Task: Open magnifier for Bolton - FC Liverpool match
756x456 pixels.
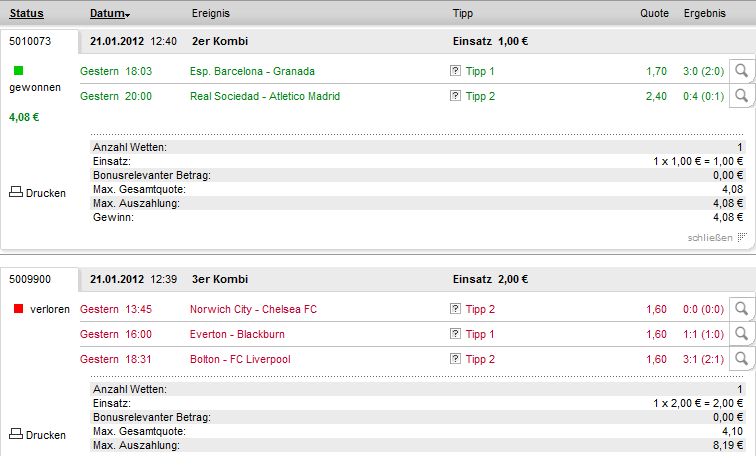Action: 741,359
